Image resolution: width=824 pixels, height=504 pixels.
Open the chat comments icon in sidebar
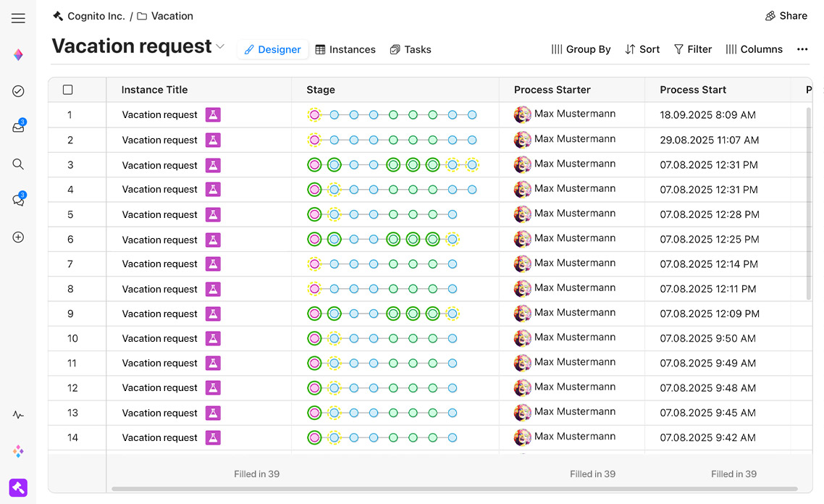point(18,201)
